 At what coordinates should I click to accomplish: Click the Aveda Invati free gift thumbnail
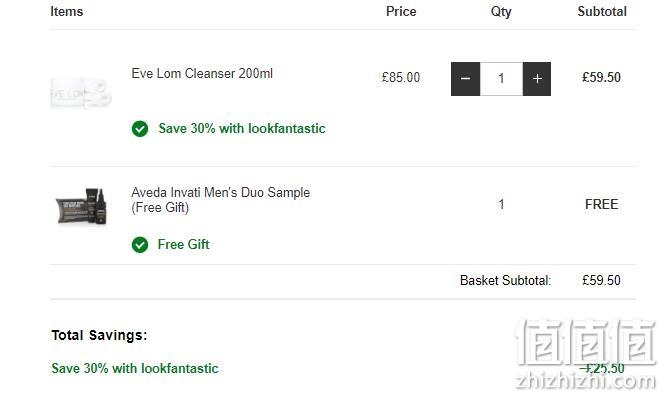[81, 207]
